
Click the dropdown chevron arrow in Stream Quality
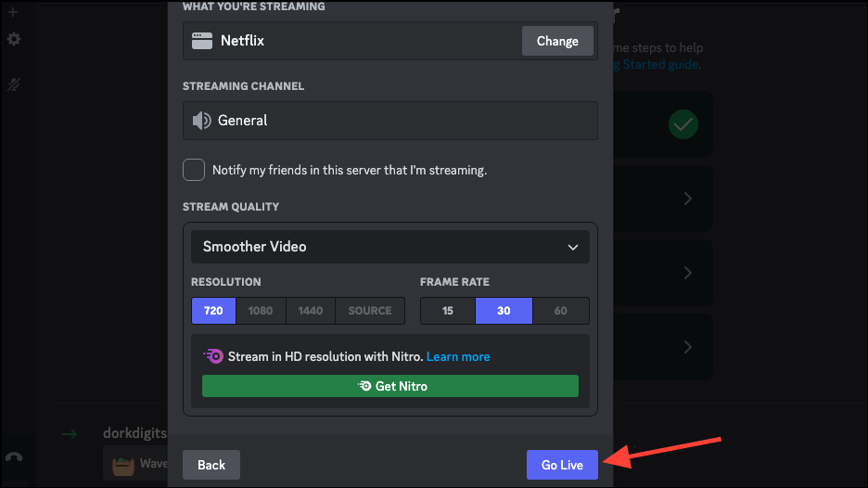[x=573, y=247]
